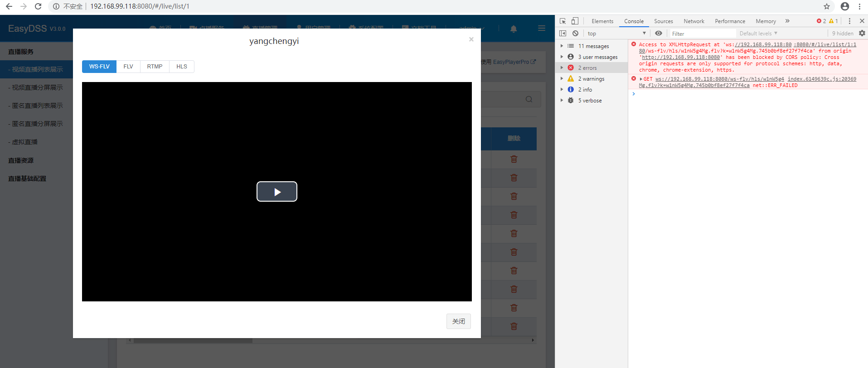Screen dimensions: 868x368
Task: Click the 关闭 button in dialog
Action: pos(458,321)
